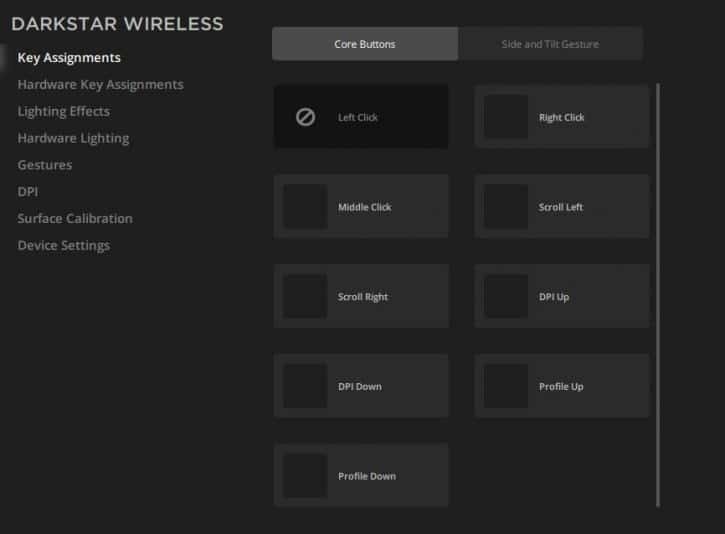Image resolution: width=725 pixels, height=534 pixels.
Task: Open Hardware Lighting settings
Action: (73, 138)
